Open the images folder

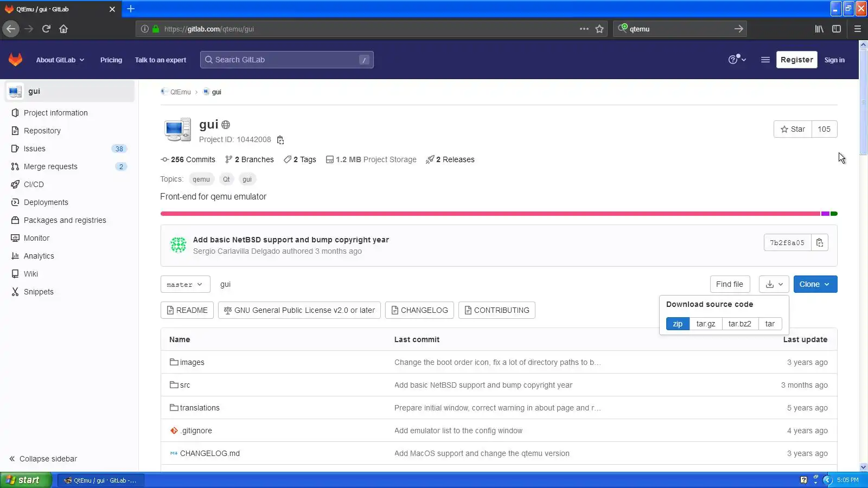click(x=192, y=362)
